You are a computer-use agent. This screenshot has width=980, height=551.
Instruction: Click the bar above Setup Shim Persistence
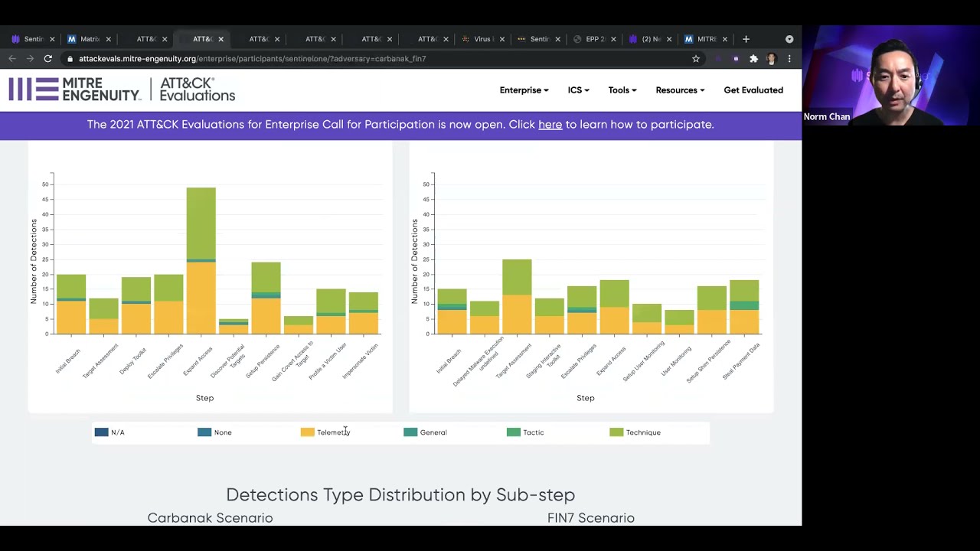(x=711, y=310)
